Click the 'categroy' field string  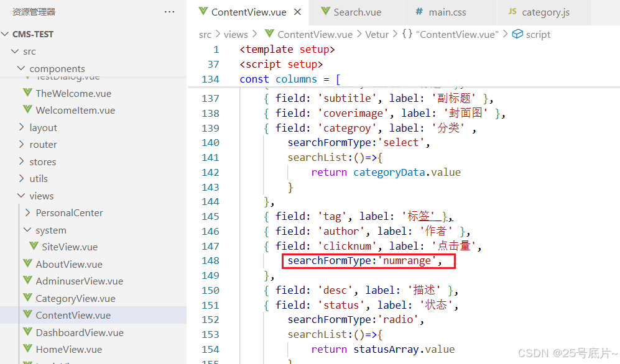point(347,129)
